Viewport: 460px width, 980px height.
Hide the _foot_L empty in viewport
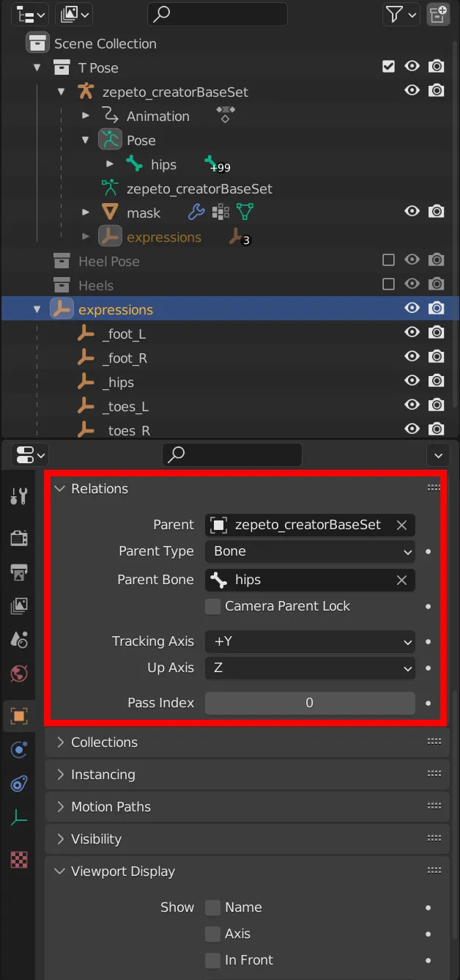click(x=412, y=333)
